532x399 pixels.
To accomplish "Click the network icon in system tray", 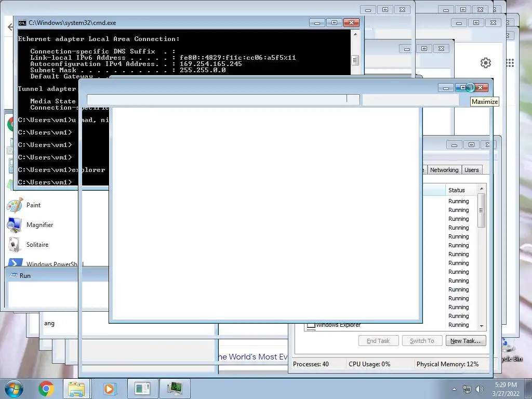I will (x=467, y=389).
